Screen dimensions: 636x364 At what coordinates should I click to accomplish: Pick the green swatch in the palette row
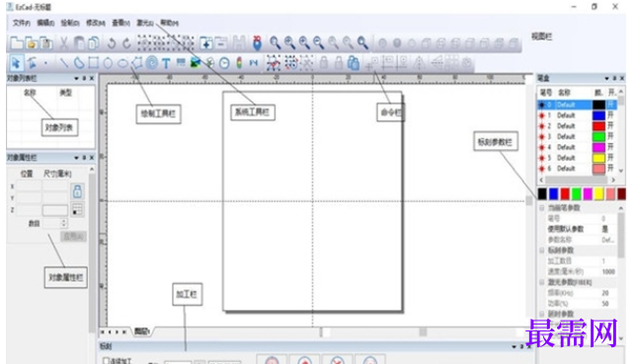[x=576, y=194]
